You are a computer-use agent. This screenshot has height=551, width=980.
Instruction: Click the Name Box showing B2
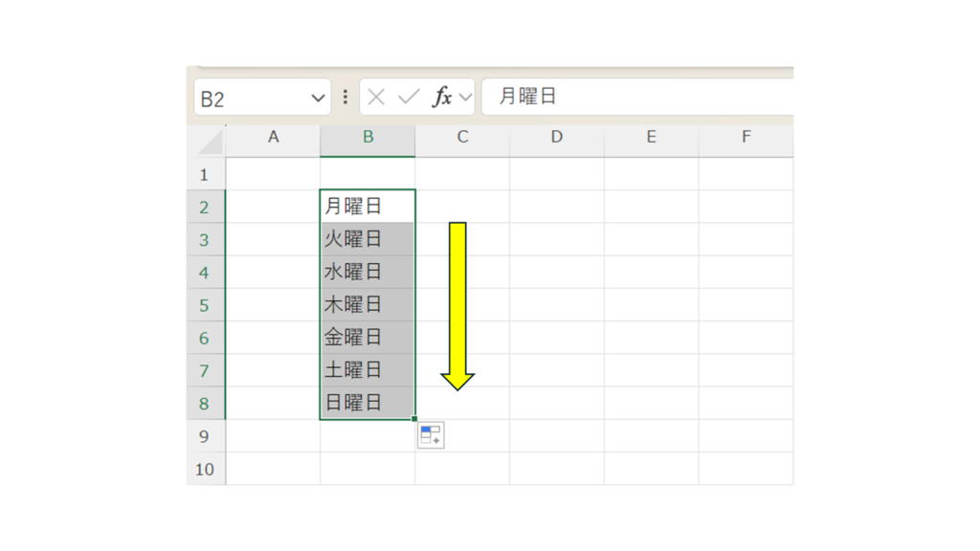[x=249, y=99]
